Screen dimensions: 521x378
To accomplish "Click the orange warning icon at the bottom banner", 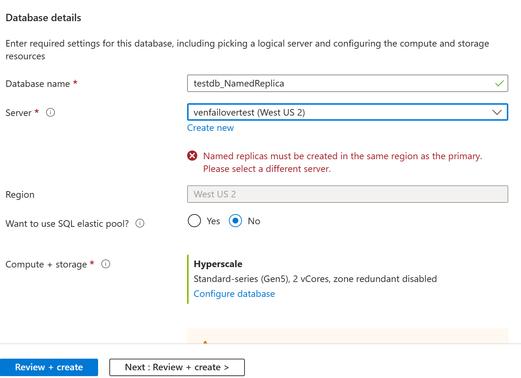I will pos(205,342).
